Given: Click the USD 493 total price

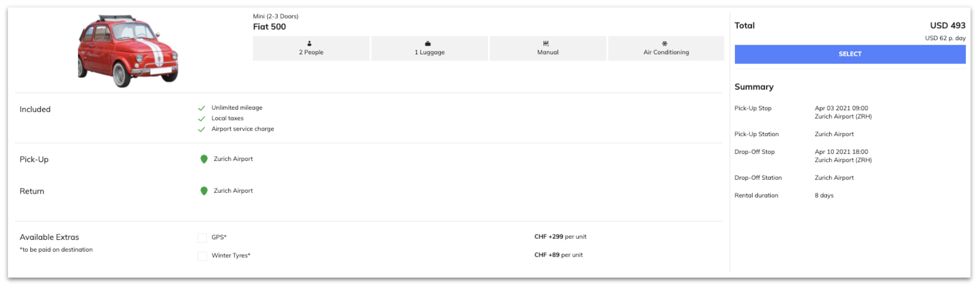Looking at the screenshot, I should 948,26.
